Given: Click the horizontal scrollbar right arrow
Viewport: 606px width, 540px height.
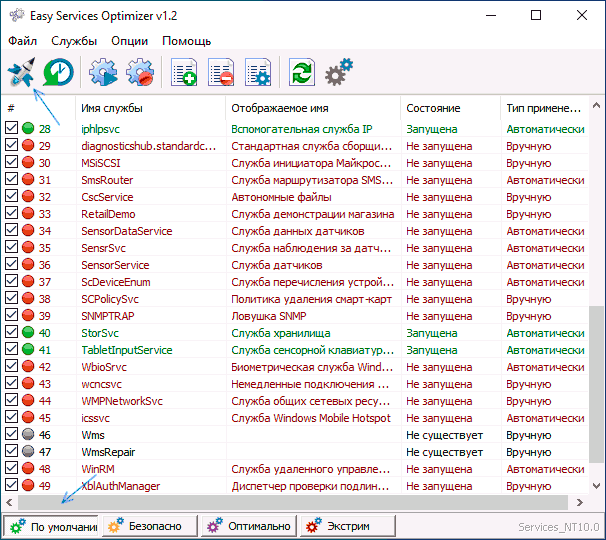Looking at the screenshot, I should coord(579,502).
